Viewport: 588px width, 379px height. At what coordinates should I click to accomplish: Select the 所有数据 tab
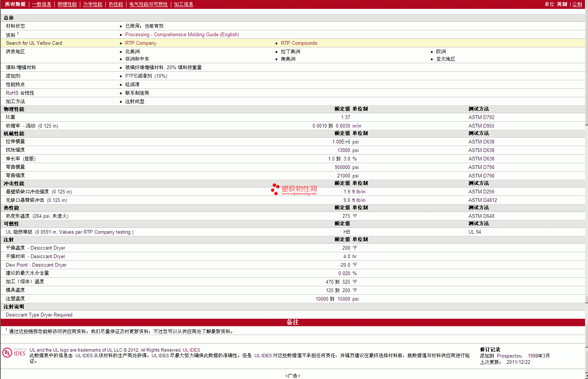point(15,4)
